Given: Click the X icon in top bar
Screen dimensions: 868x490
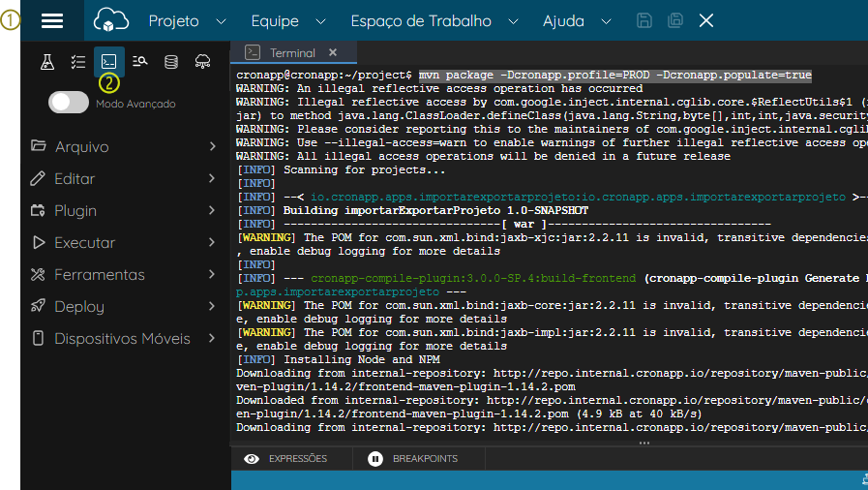Looking at the screenshot, I should click(706, 20).
